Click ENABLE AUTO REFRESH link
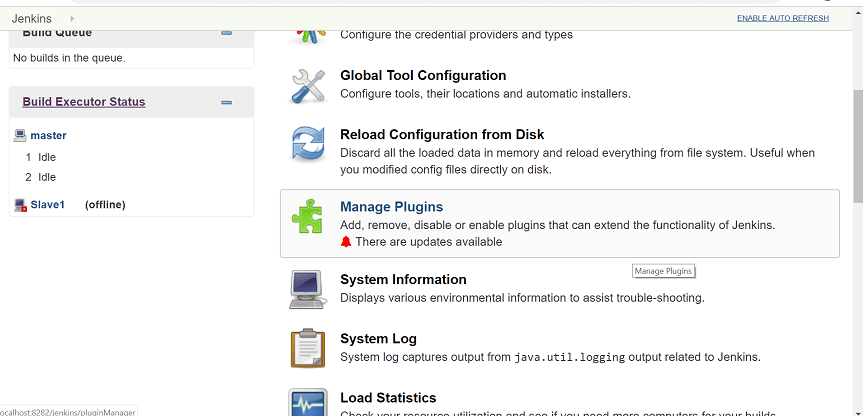Screen dimensions: 863x416 pos(783,18)
